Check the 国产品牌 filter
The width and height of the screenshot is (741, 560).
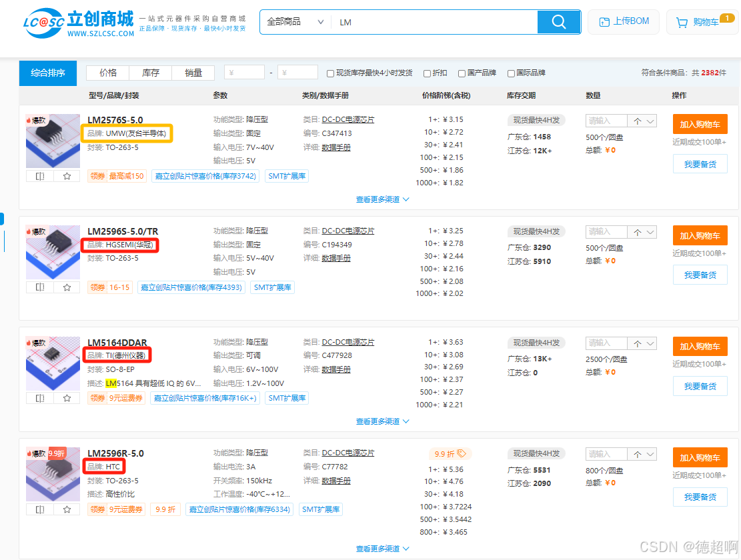462,73
